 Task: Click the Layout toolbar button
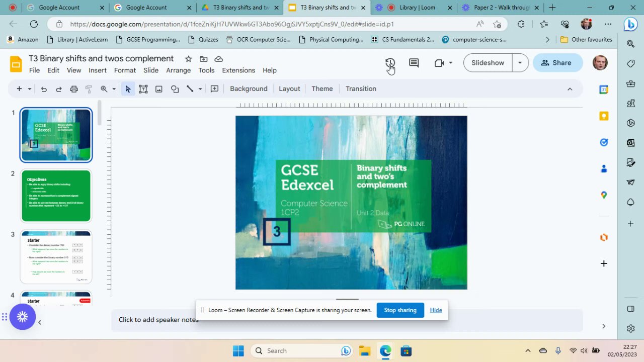click(289, 89)
